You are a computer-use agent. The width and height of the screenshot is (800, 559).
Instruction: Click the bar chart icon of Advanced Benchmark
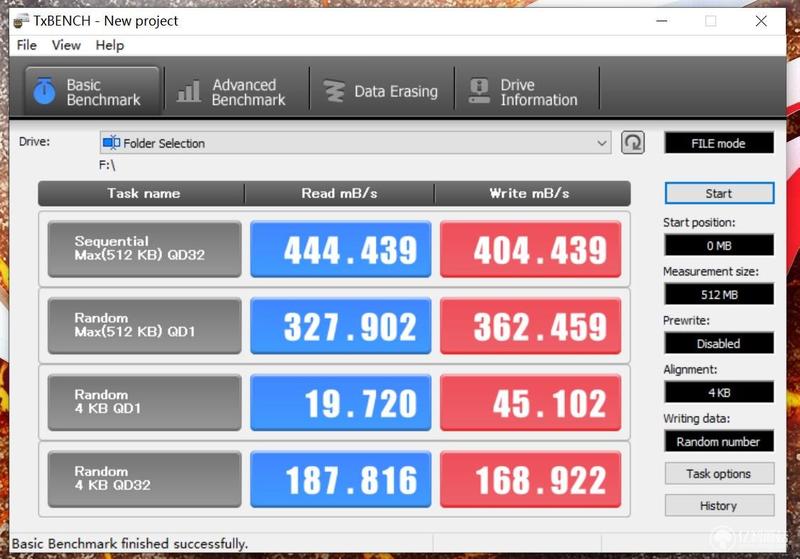click(x=189, y=91)
